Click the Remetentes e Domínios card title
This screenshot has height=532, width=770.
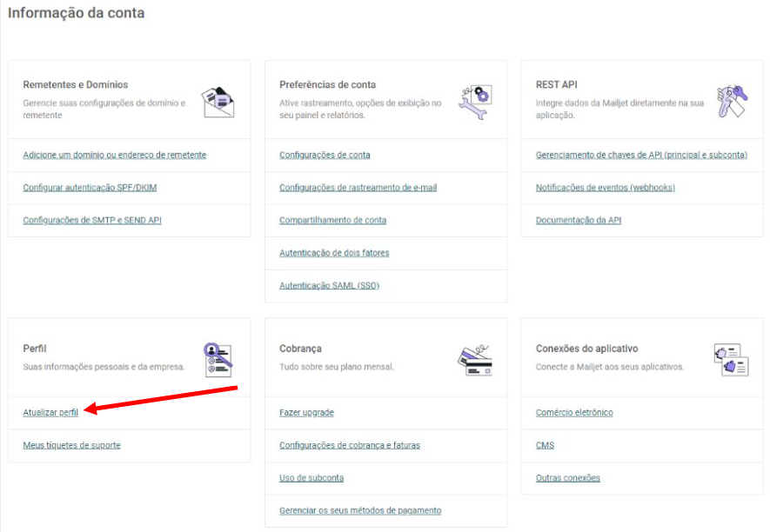pyautogui.click(x=75, y=84)
